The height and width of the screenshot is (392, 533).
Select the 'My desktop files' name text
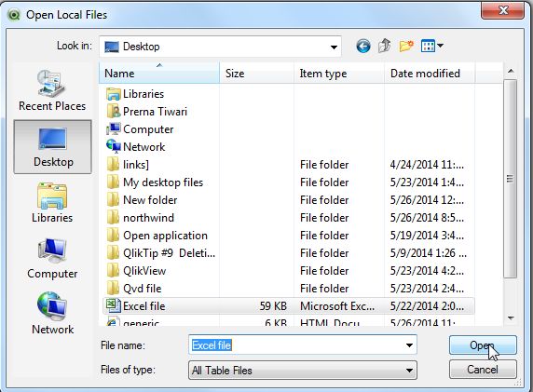[163, 182]
